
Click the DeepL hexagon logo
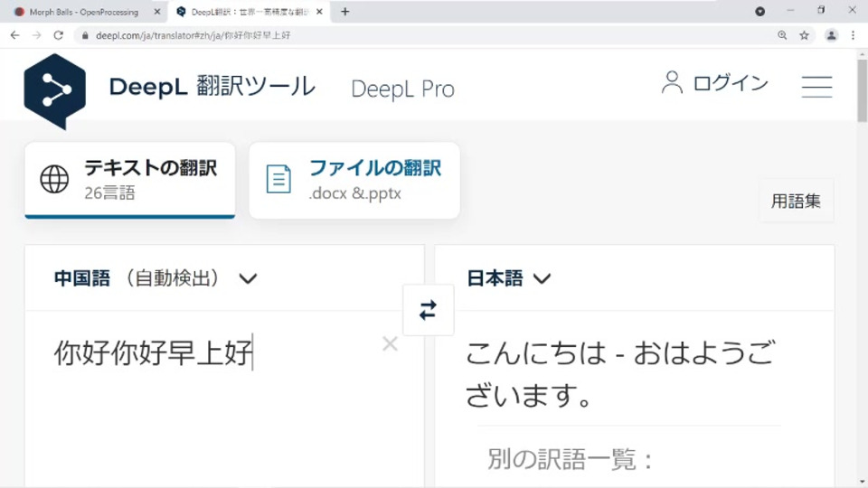55,91
